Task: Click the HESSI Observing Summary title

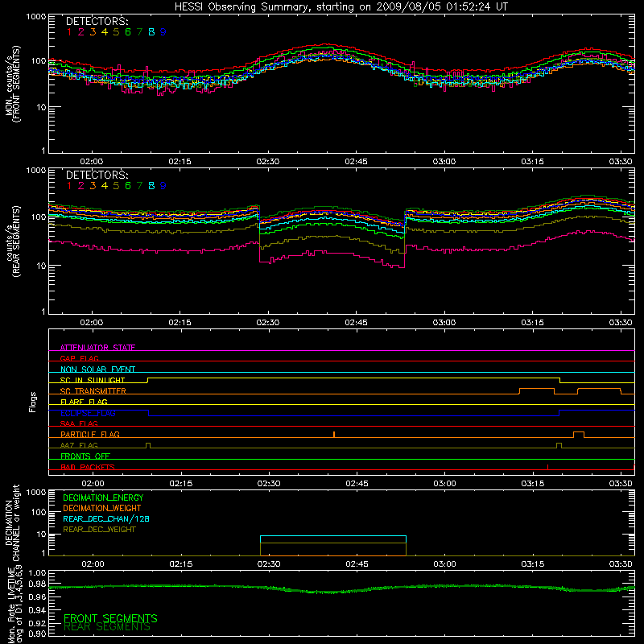Action: click(x=341, y=7)
